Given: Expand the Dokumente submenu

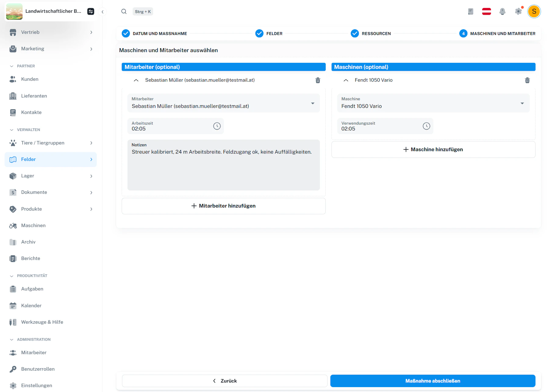Looking at the screenshot, I should (x=51, y=192).
